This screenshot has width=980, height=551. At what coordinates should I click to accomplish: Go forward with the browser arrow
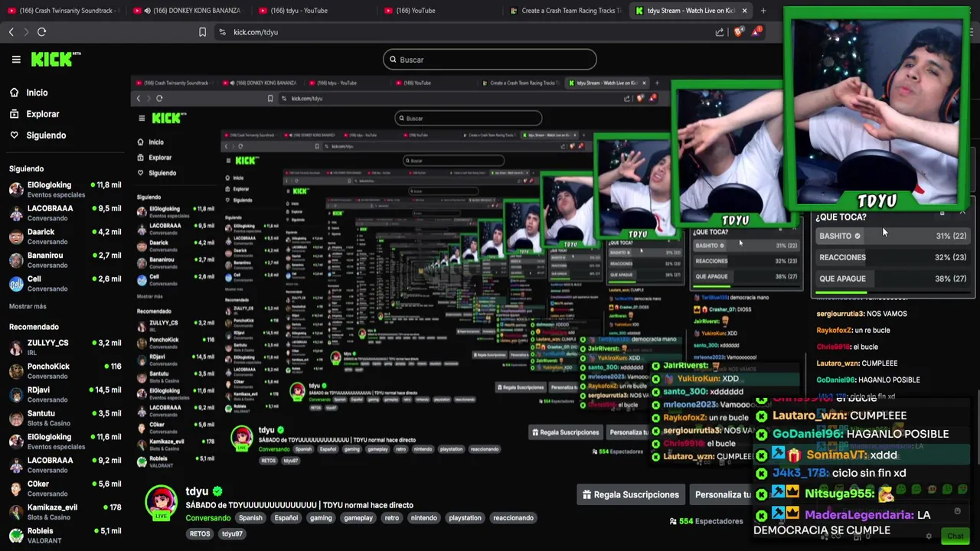pos(25,32)
